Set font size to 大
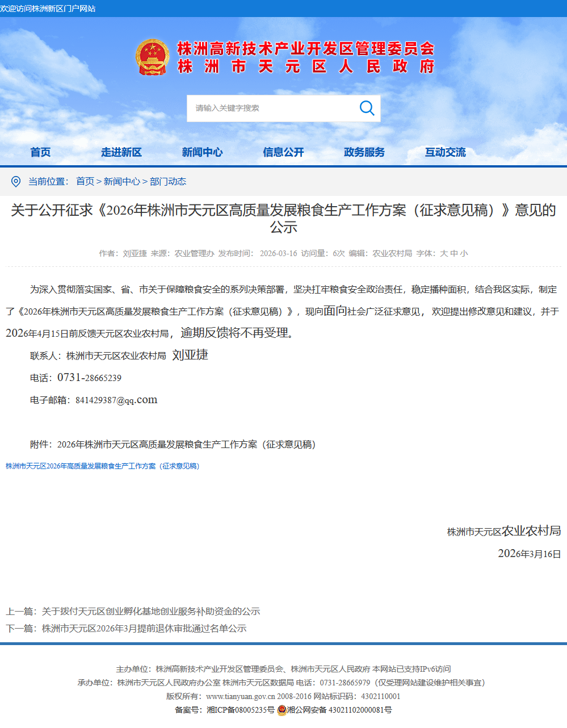The width and height of the screenshot is (567, 728). pos(444,254)
